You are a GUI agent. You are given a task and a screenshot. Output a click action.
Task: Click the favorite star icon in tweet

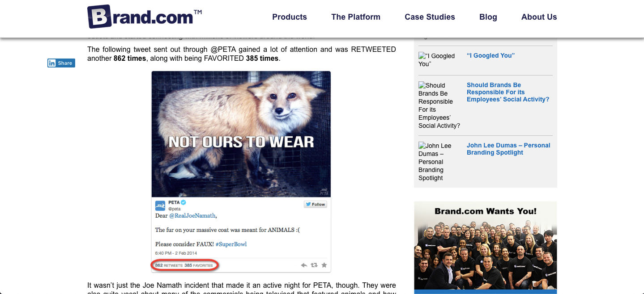(x=324, y=265)
